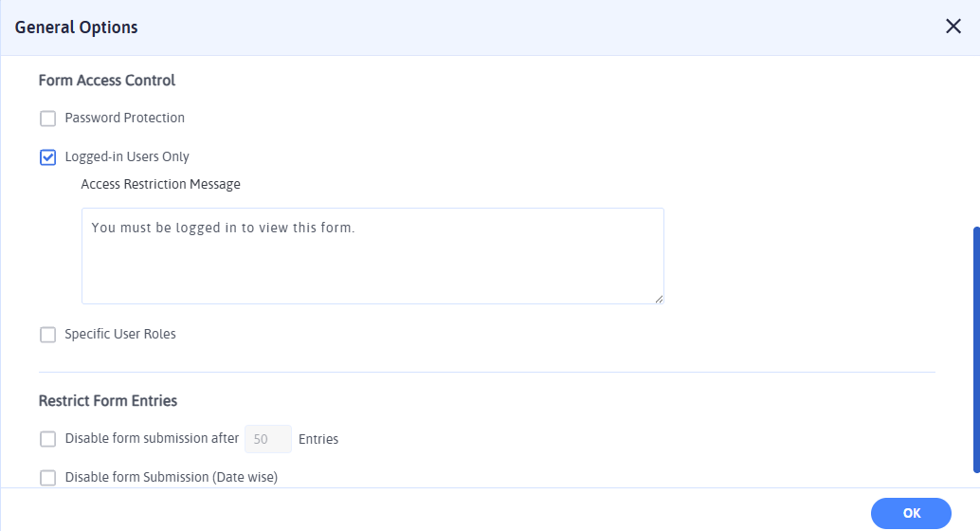Click inside the Access Restriction Message textarea
Screen dimensions: 980x531
(x=372, y=256)
